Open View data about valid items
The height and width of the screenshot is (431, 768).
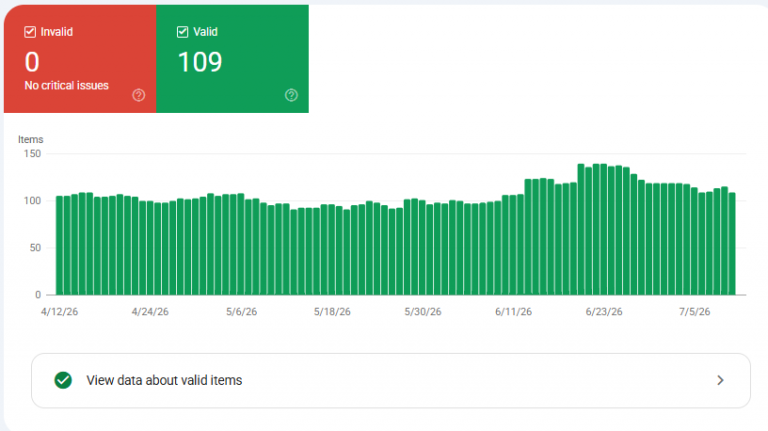point(391,381)
